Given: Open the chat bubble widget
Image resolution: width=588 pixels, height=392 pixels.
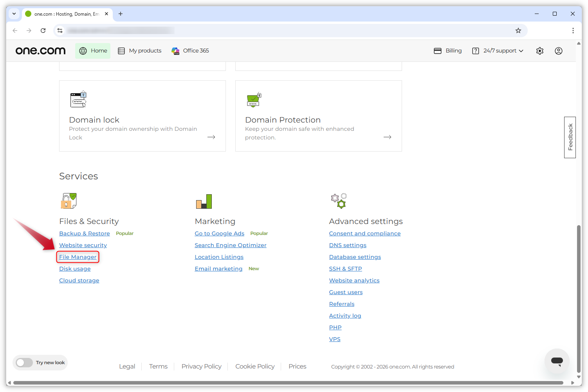Looking at the screenshot, I should tap(557, 361).
